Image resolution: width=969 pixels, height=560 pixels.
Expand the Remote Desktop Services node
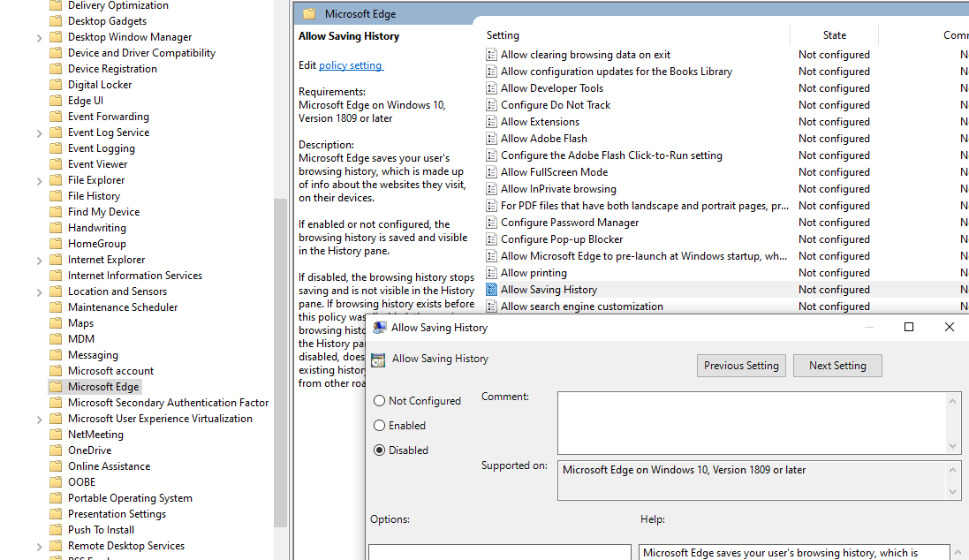tap(39, 547)
